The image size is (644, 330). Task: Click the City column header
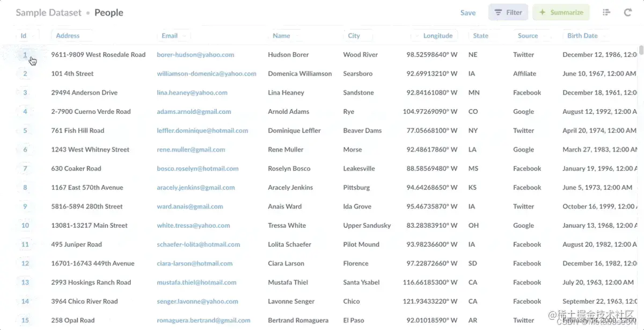tap(354, 35)
